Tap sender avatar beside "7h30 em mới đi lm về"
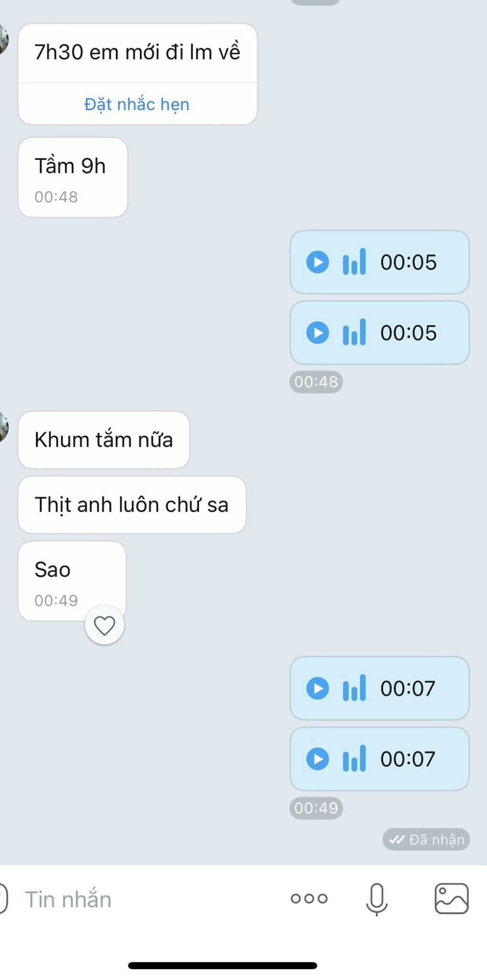Screen dimensions: 487x980 click(x=3, y=39)
